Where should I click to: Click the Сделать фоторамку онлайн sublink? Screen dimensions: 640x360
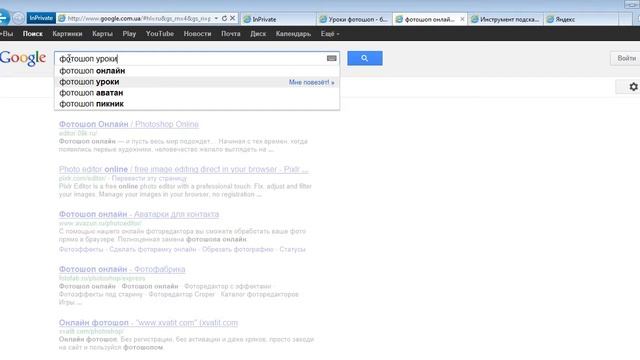point(152,249)
